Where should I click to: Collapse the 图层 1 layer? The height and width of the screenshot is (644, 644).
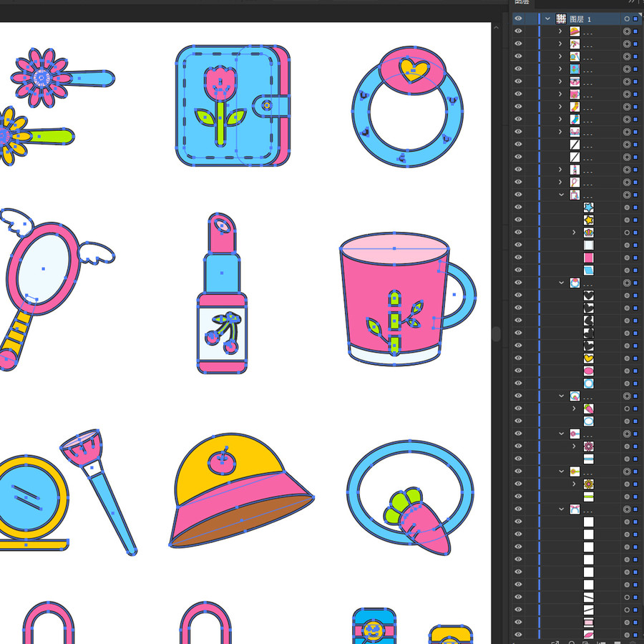click(547, 19)
